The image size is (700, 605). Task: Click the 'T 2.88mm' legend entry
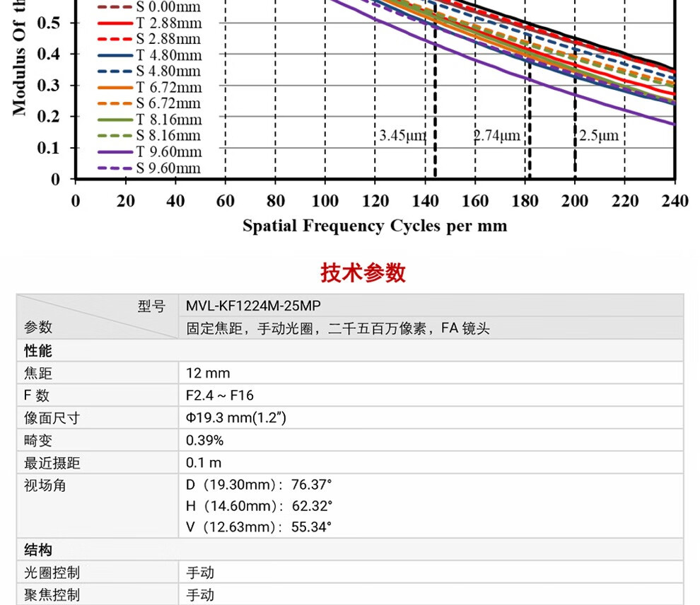pyautogui.click(x=150, y=23)
